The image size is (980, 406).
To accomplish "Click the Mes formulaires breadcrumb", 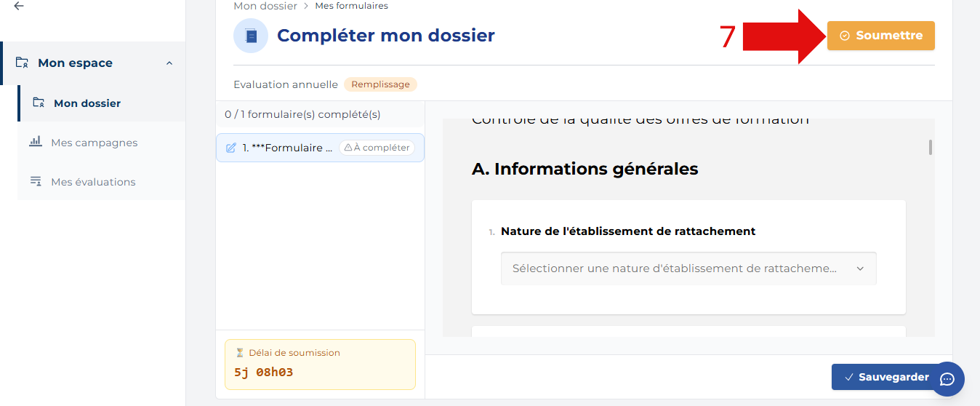I will (x=351, y=6).
